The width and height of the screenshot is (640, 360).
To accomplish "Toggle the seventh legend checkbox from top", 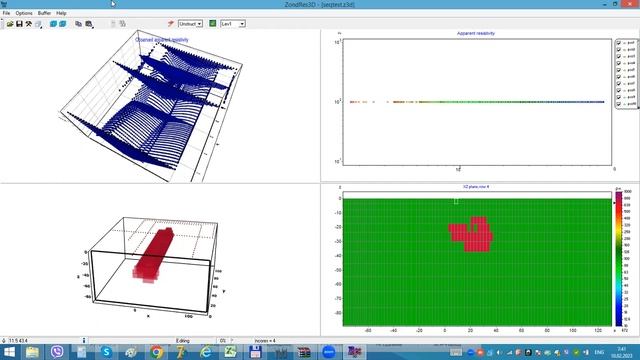I will pos(619,83).
